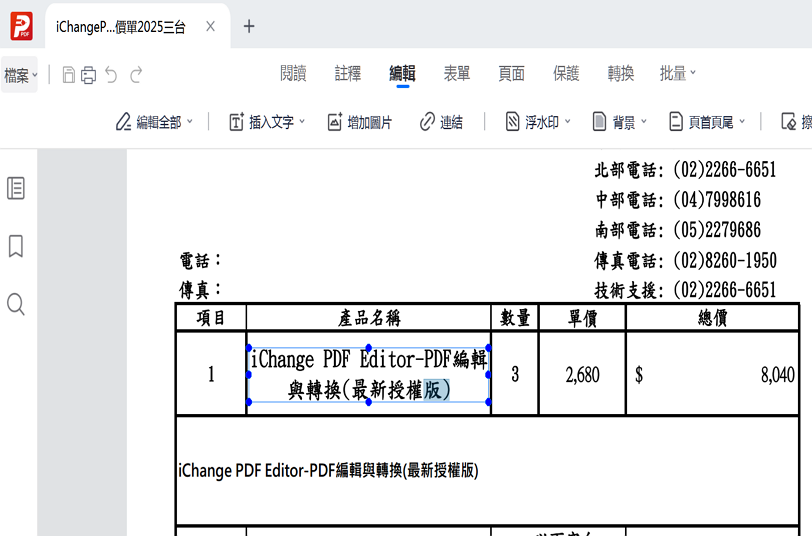Click the 頁首頁尾 header footer icon

[x=676, y=122]
